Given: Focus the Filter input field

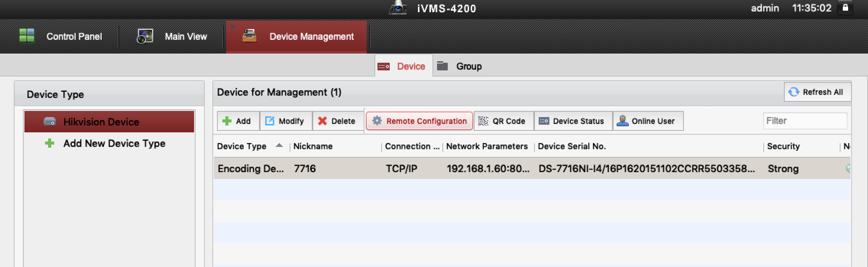Looking at the screenshot, I should pyautogui.click(x=805, y=121).
